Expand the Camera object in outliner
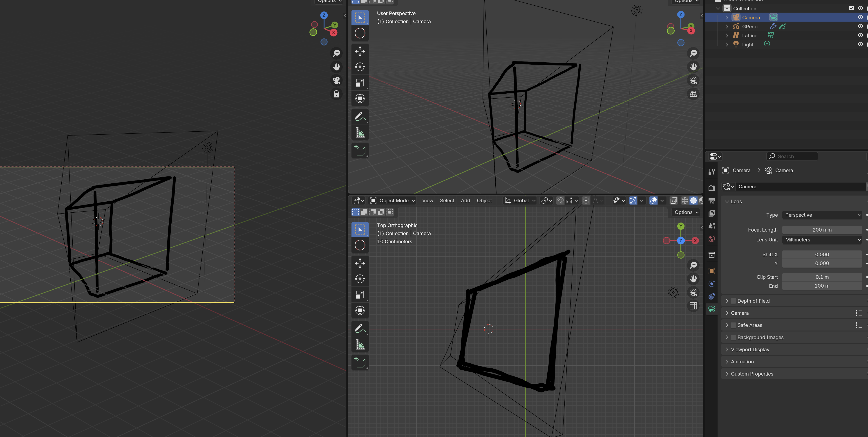 (x=727, y=18)
